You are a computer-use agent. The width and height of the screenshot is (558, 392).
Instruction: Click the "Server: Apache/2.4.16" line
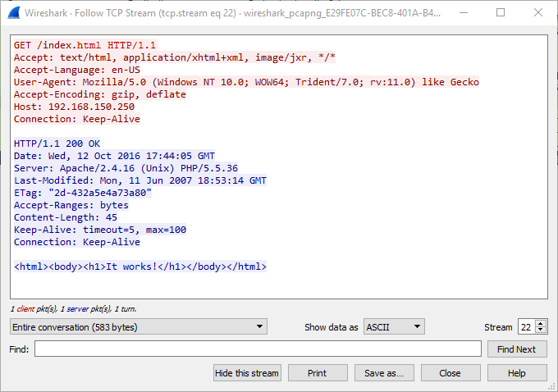tap(126, 168)
